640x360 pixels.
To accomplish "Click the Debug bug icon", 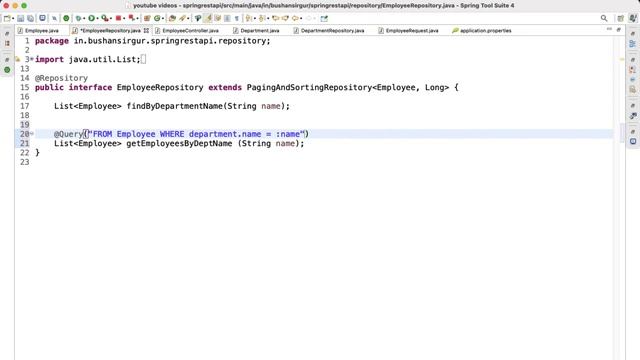I will [78, 18].
